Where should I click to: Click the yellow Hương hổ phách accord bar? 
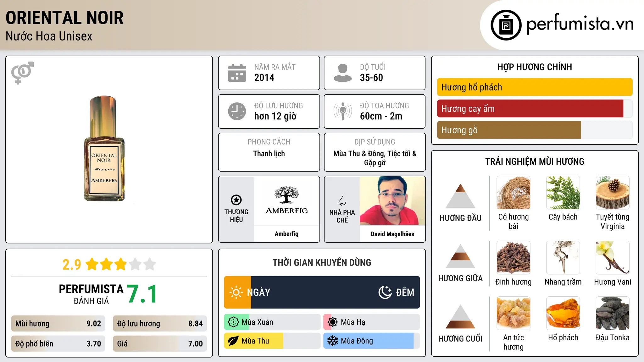[535, 87]
